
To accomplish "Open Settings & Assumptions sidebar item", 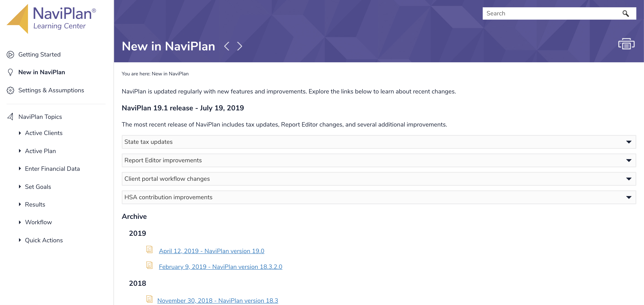I will (51, 90).
